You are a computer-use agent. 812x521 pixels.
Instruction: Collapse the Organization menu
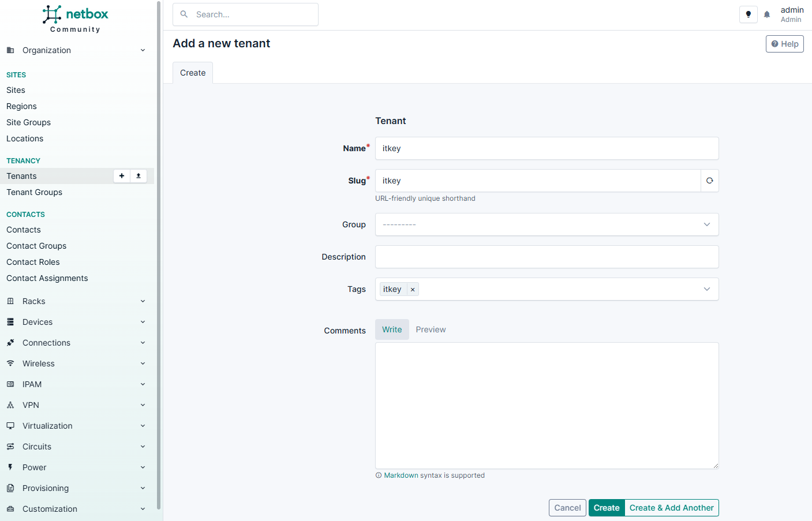(76, 50)
